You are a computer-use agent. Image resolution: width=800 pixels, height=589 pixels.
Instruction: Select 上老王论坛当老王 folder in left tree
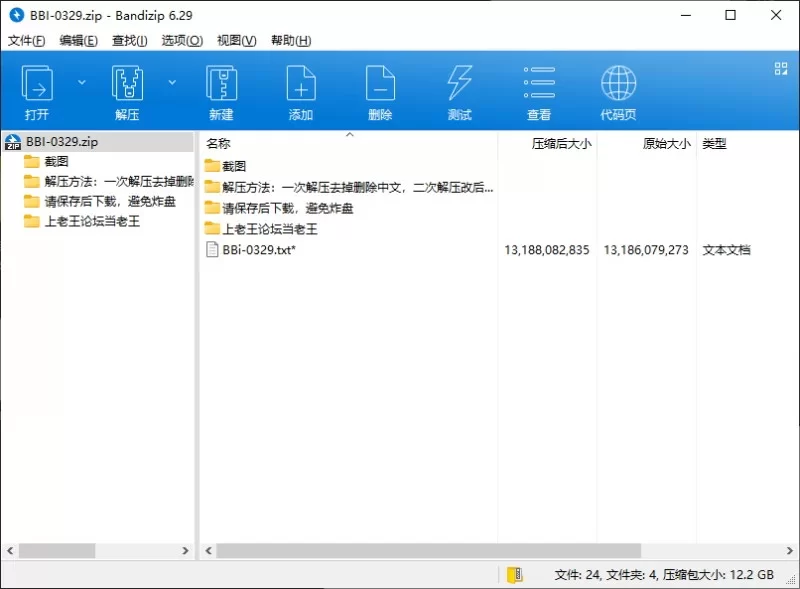click(82, 222)
